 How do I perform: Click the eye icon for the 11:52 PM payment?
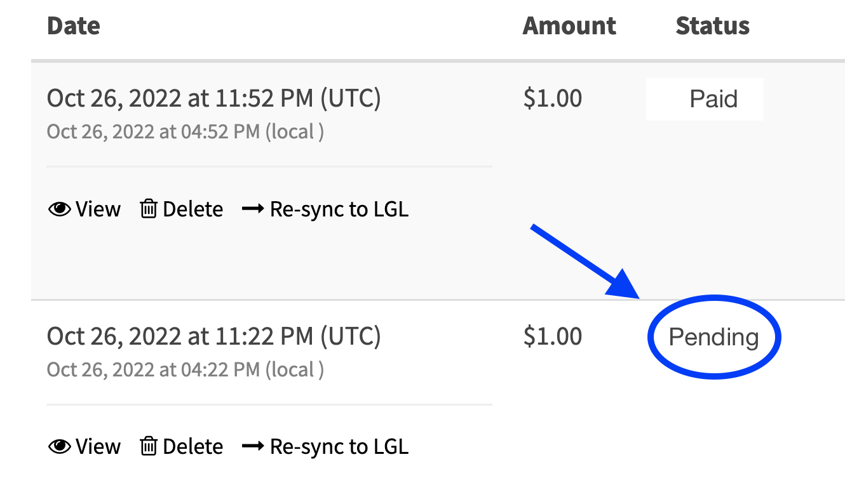click(x=60, y=209)
